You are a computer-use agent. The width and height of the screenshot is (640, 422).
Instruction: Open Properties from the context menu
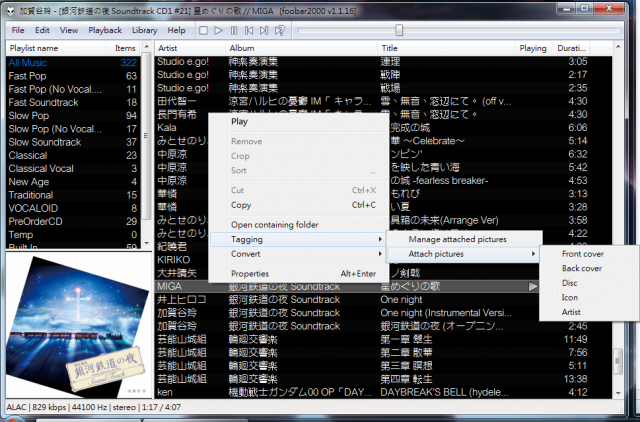point(299,274)
